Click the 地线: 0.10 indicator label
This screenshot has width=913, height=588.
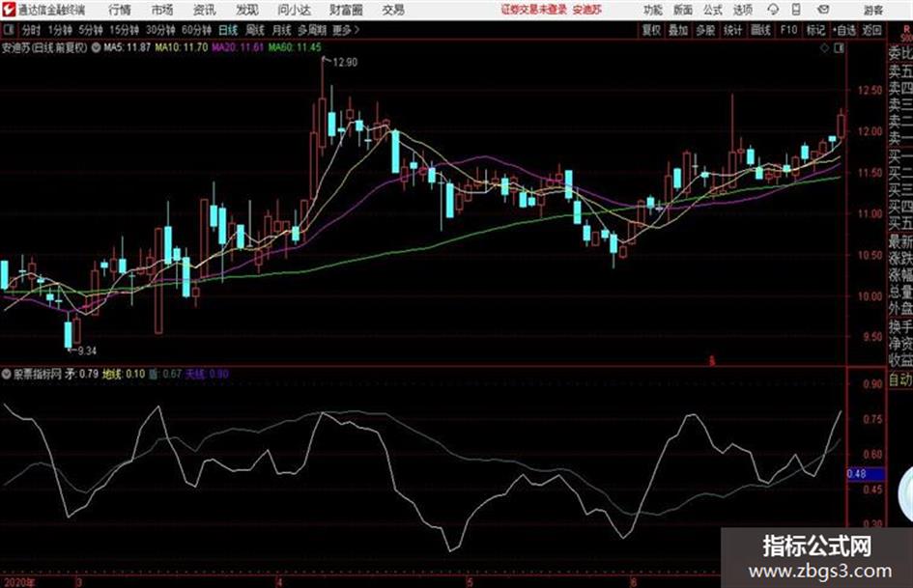click(x=124, y=374)
